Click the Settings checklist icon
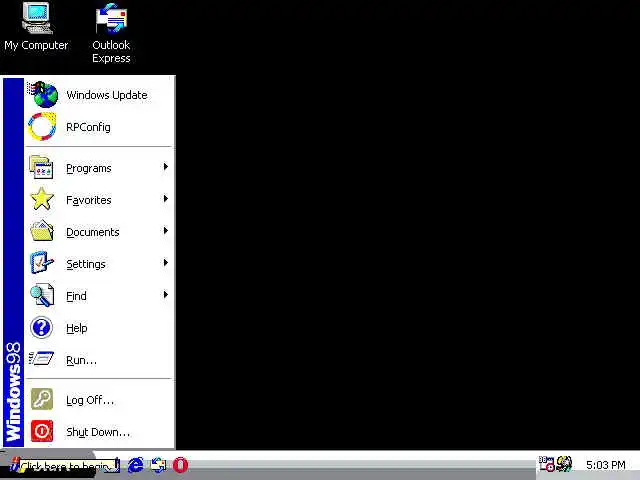 point(42,263)
